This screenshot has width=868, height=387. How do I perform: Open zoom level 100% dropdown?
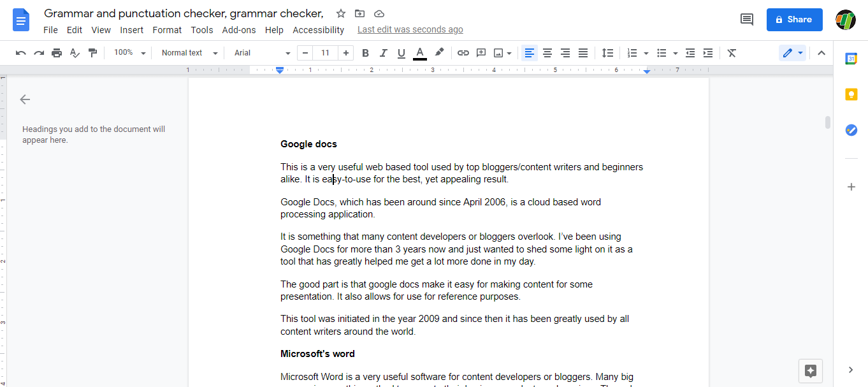tap(129, 53)
